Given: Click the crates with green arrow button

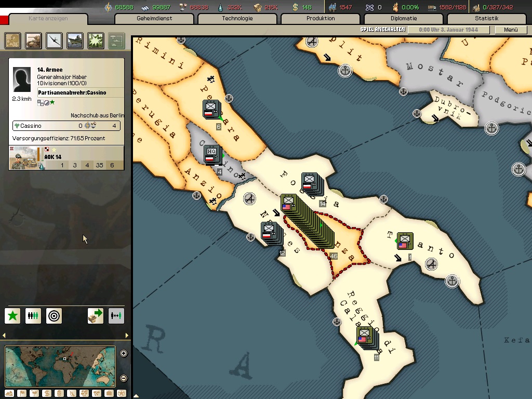Looking at the screenshot, I should coord(96,316).
